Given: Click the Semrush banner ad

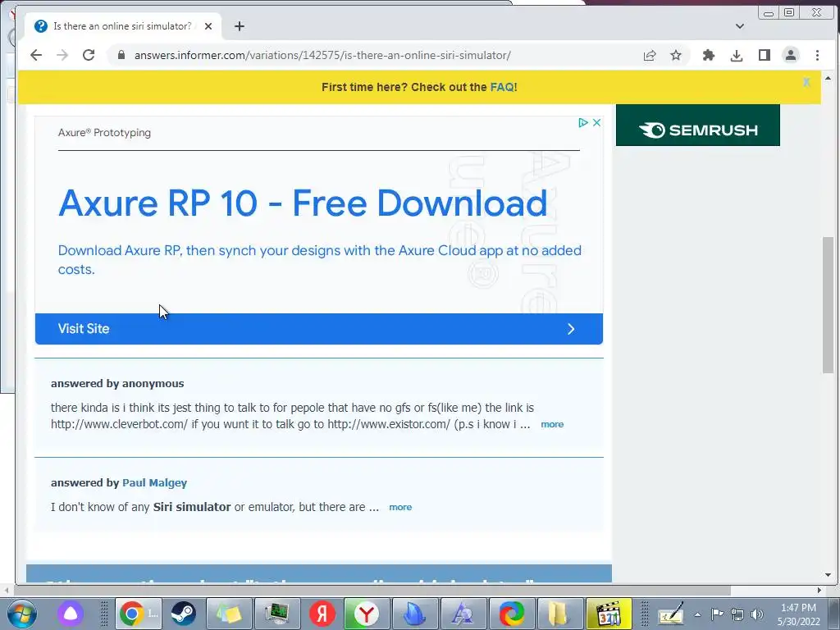Looking at the screenshot, I should point(697,126).
